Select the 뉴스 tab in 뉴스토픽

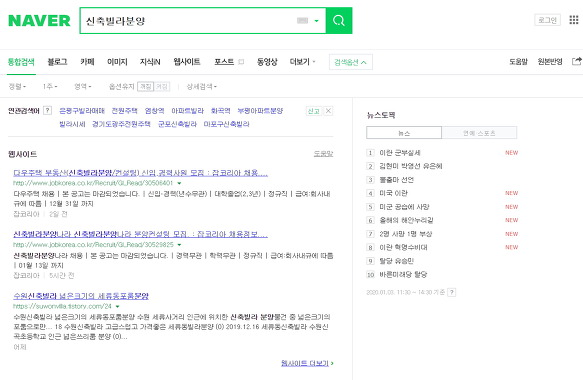click(x=404, y=133)
